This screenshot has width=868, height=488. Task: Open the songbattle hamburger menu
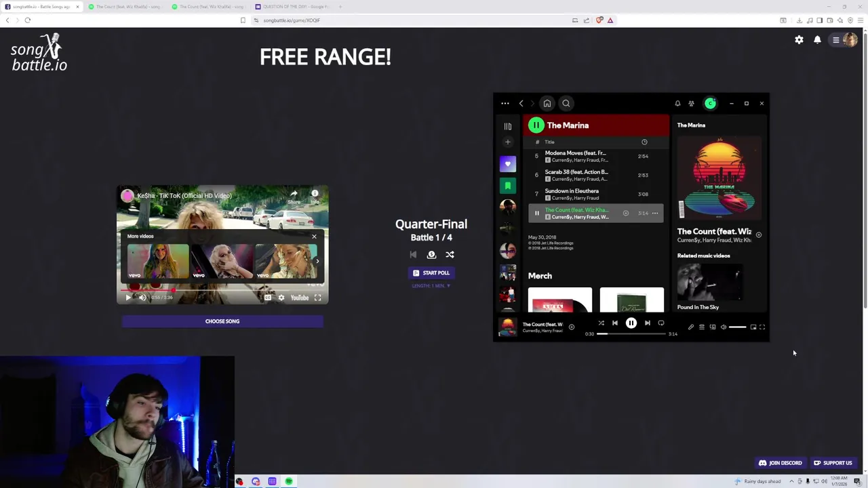836,40
